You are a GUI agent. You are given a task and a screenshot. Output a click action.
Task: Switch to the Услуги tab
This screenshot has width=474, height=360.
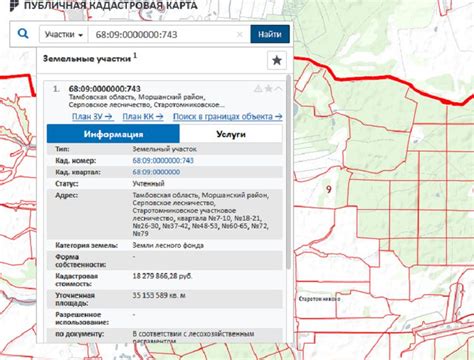[231, 134]
